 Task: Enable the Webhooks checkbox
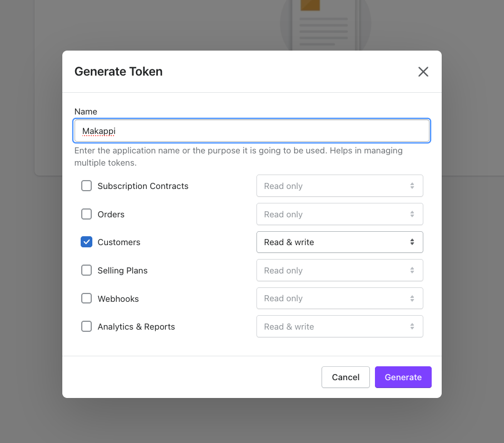coord(86,298)
